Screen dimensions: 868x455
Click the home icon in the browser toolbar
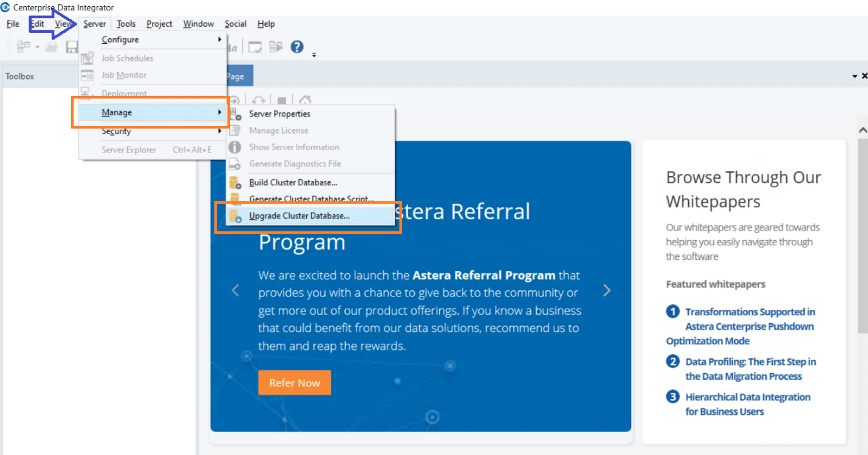tap(305, 100)
